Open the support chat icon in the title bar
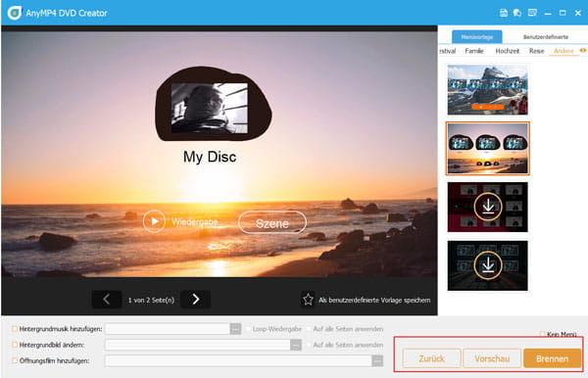 517,13
